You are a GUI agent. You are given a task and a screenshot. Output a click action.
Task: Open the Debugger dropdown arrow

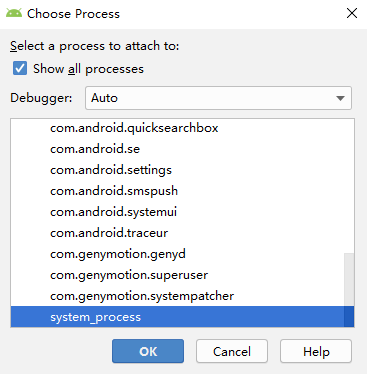pyautogui.click(x=340, y=98)
